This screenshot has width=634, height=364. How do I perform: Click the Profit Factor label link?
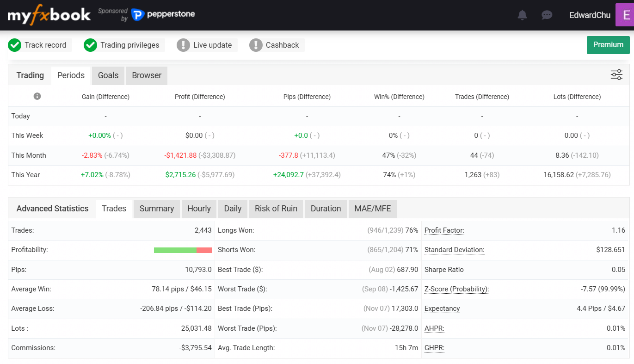click(444, 230)
